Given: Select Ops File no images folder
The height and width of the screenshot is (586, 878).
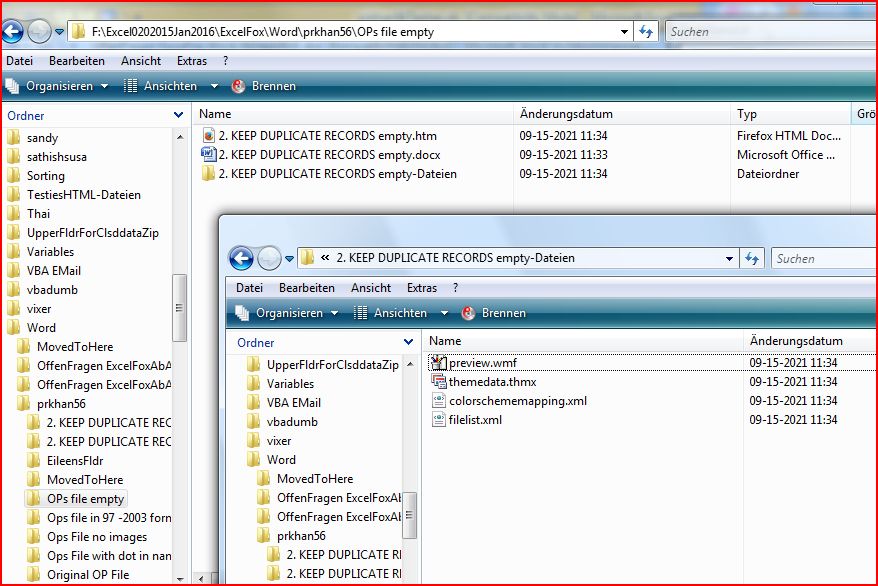Looking at the screenshot, I should (x=97, y=537).
